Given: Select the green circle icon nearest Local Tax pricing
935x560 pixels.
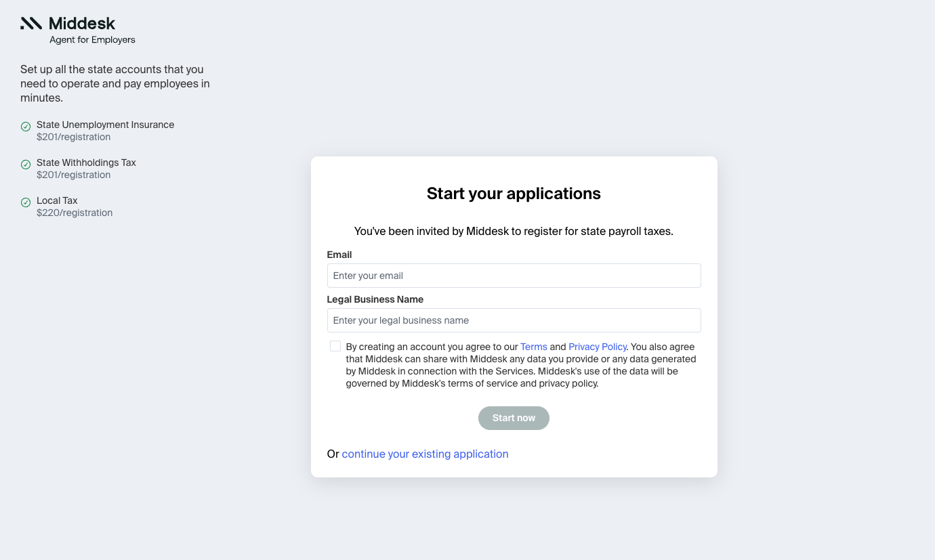Looking at the screenshot, I should coord(26,202).
